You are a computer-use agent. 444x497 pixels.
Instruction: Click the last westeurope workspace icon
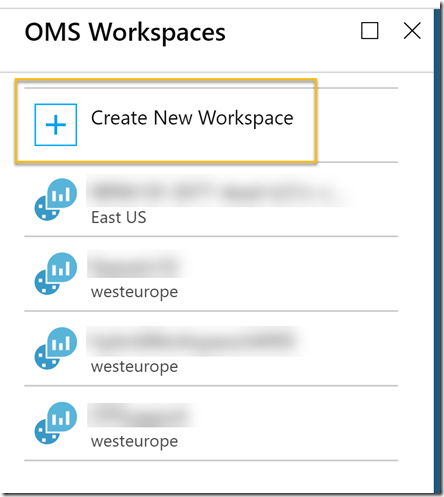tap(56, 423)
